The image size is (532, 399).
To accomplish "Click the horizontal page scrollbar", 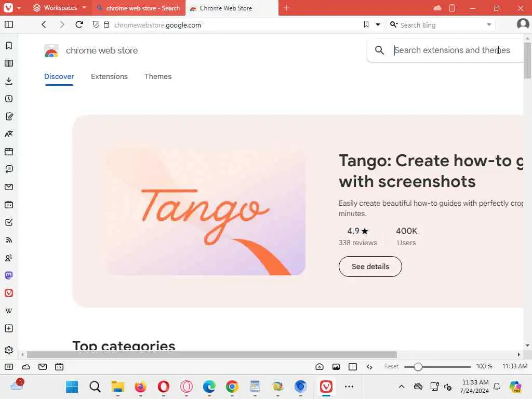I will point(212,354).
